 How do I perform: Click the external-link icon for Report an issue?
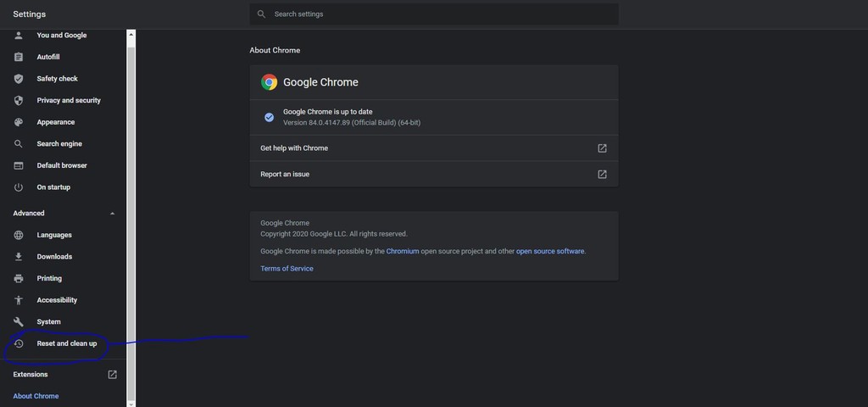point(603,174)
